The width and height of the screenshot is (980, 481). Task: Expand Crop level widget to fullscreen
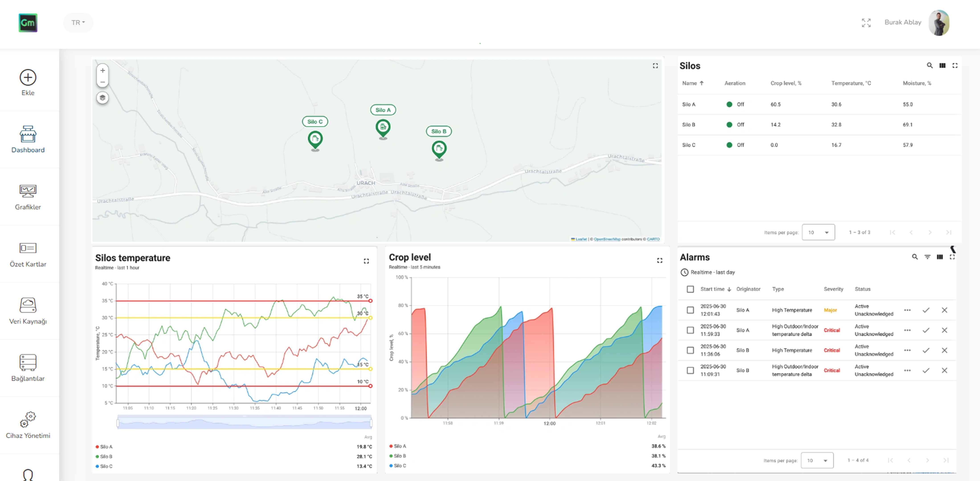click(659, 260)
